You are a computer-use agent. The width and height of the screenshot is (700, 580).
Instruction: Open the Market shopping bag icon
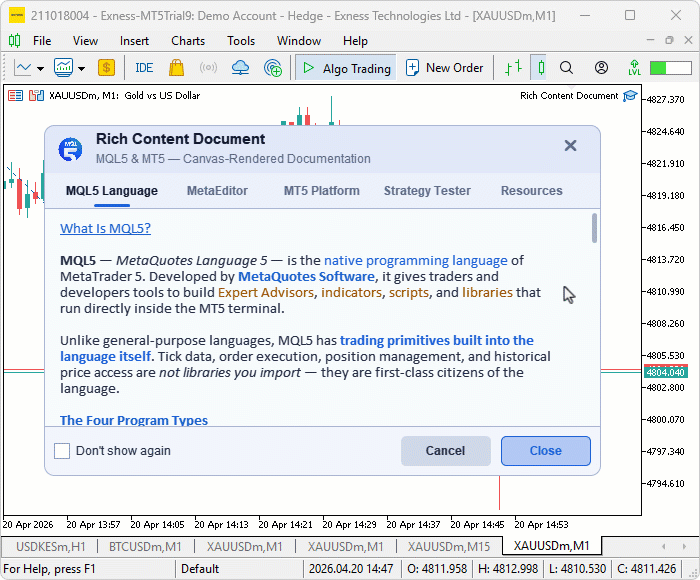[x=176, y=68]
